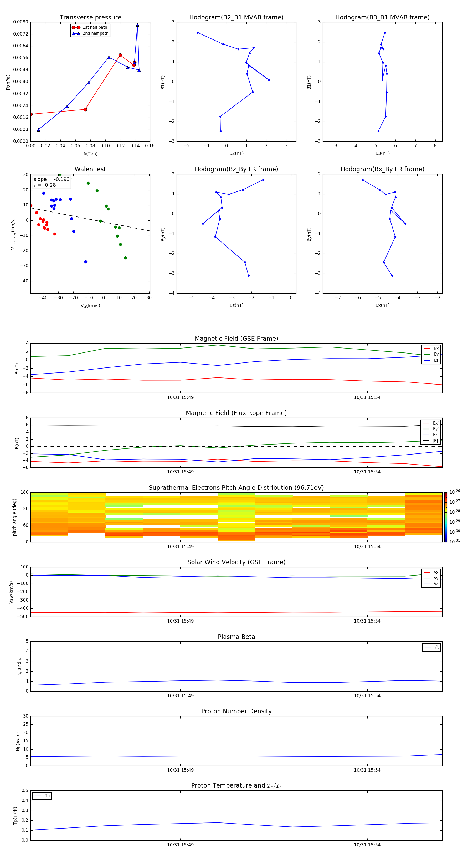The image size is (473, 868).
Task: Select the By' legend entry in Flux Rope plot
Action: click(431, 429)
